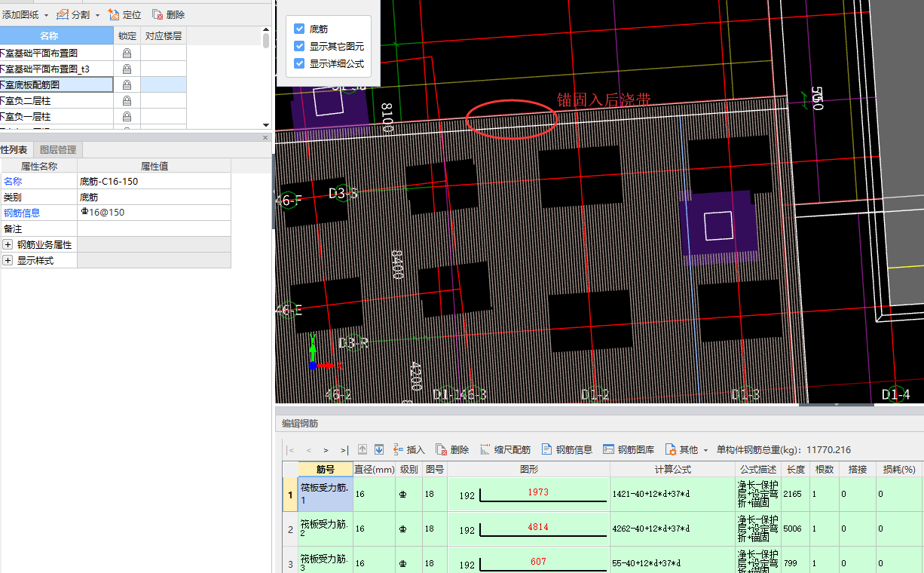Edit name value 底筋-C16-150
This screenshot has height=573, width=924.
(154, 182)
